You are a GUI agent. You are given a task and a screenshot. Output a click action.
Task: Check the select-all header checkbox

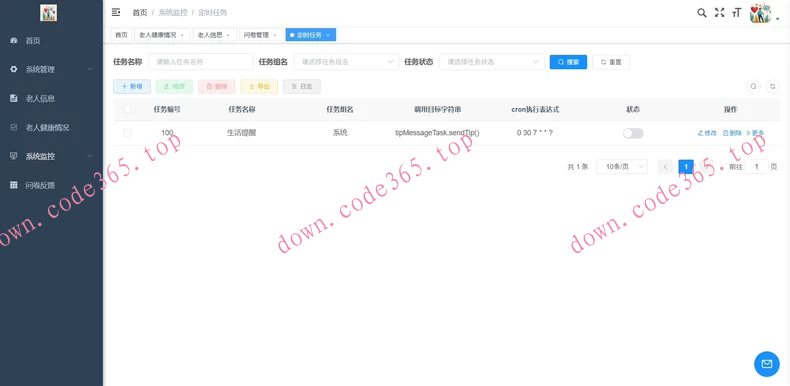127,109
